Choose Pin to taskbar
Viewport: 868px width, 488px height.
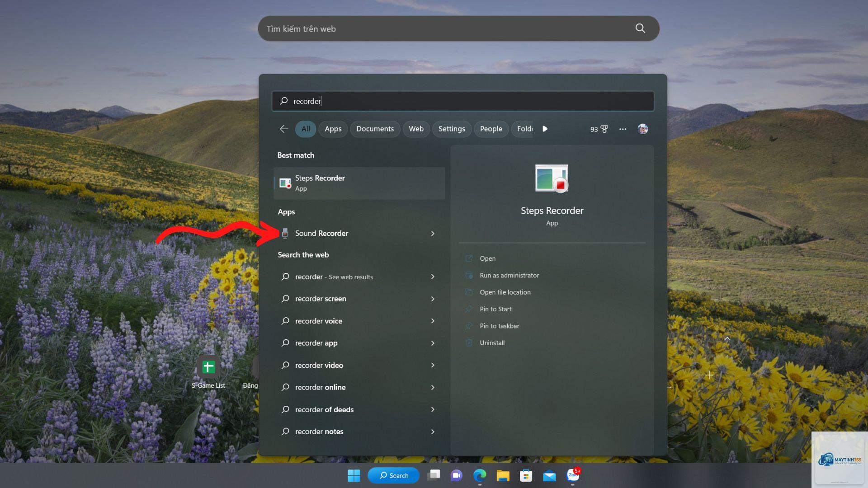pos(499,326)
